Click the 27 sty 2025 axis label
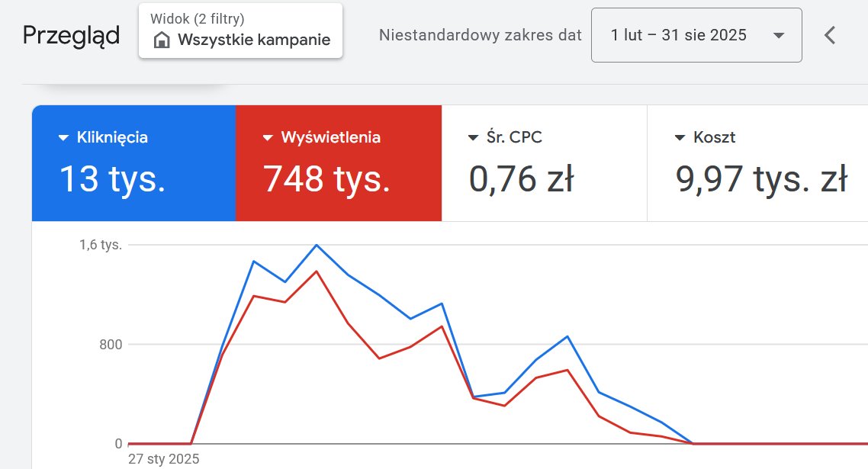Image resolution: width=868 pixels, height=469 pixels. [164, 459]
